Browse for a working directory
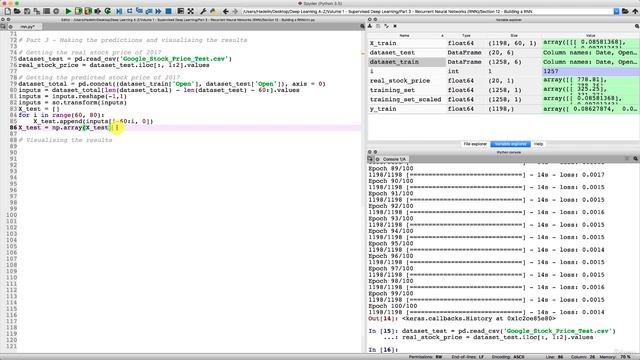 (625, 11)
